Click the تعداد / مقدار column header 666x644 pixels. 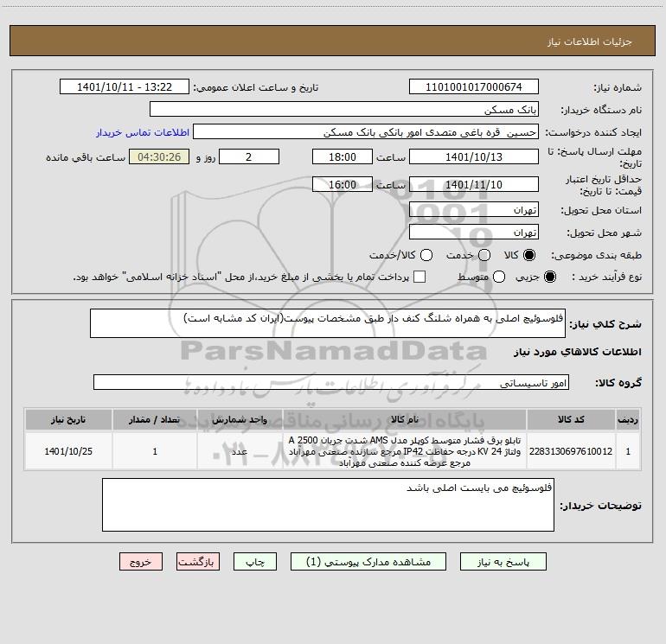coord(155,419)
